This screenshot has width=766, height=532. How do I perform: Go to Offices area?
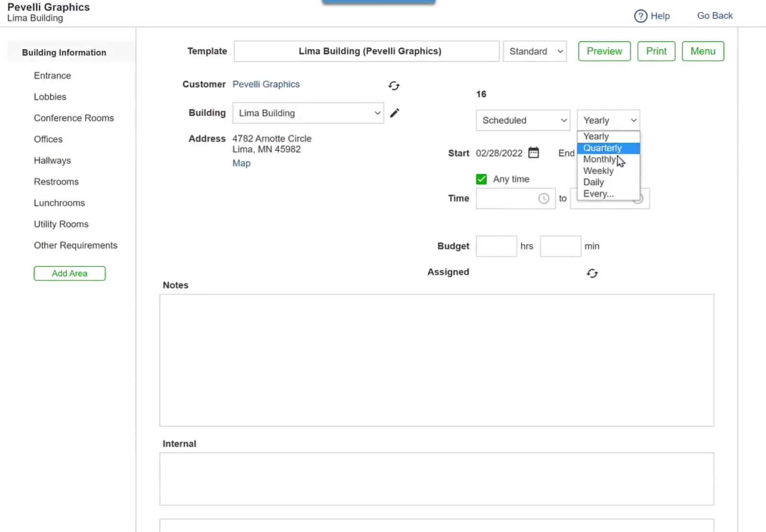(x=48, y=139)
